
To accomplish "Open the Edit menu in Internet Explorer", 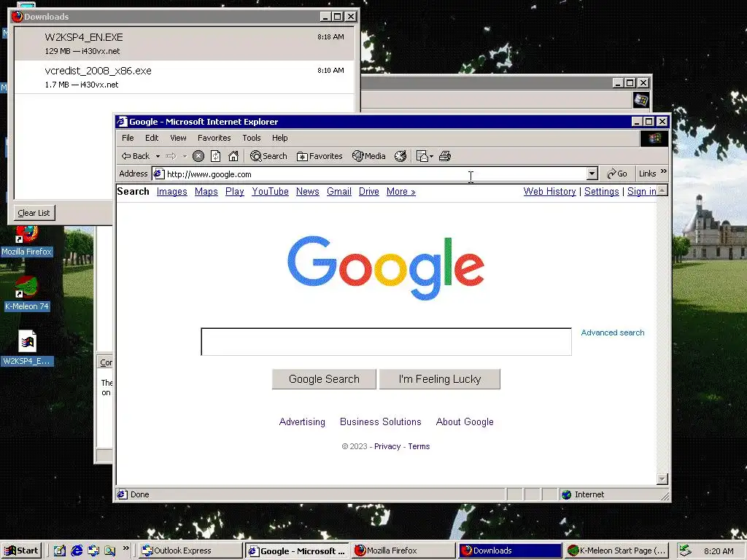I will point(152,138).
